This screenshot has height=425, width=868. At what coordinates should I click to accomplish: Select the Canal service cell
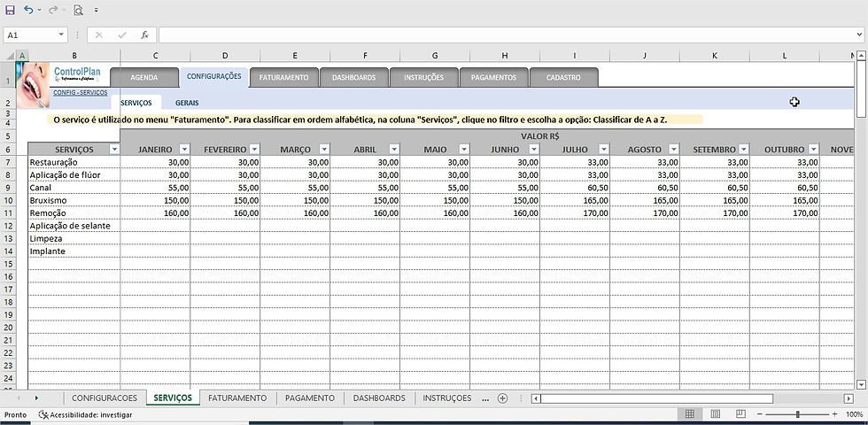(x=74, y=188)
